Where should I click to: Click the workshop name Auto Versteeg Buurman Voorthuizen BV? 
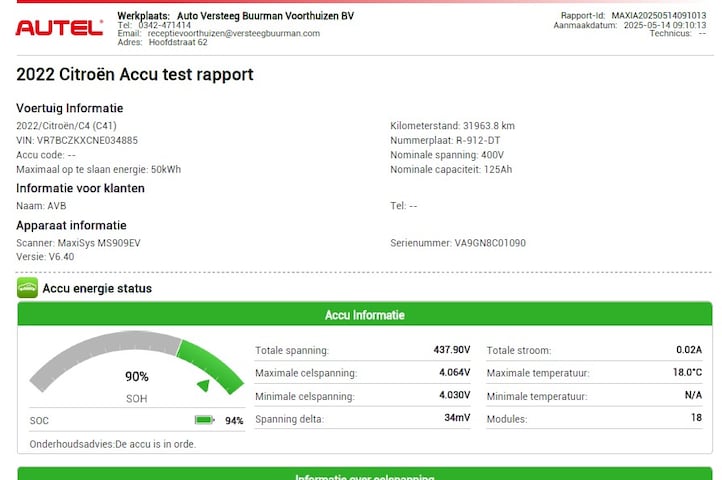(x=265, y=16)
